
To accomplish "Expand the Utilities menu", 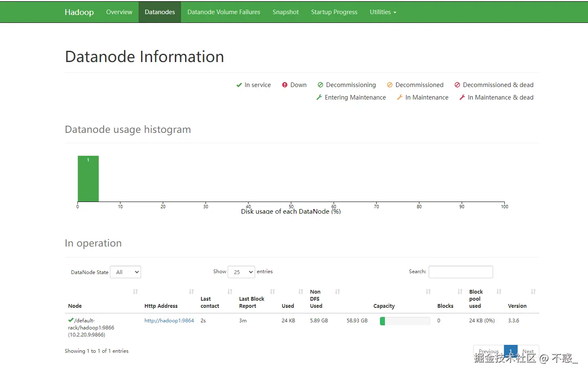I will [x=383, y=12].
